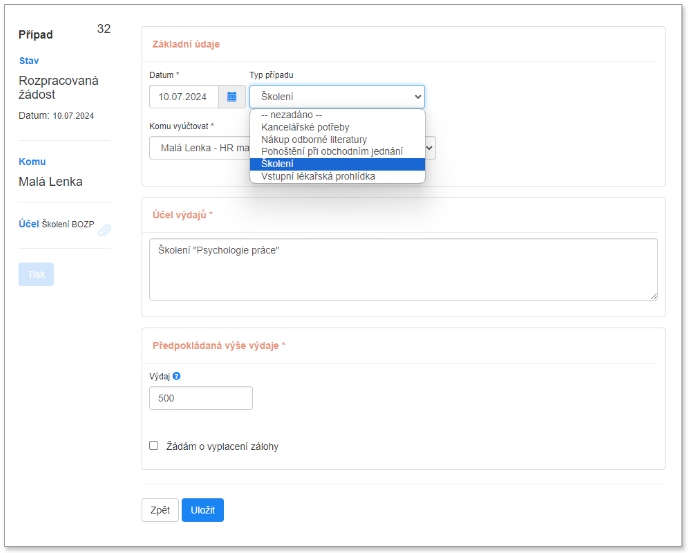Open the calendar date picker icon

click(x=231, y=97)
